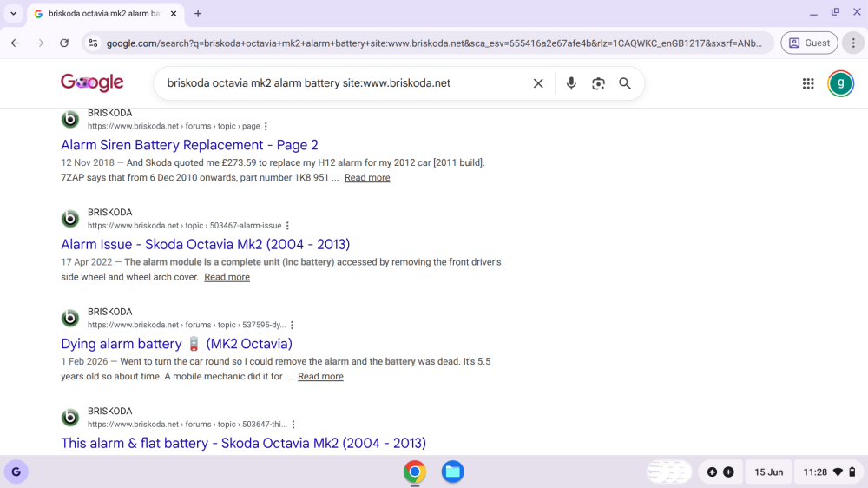Image resolution: width=868 pixels, height=488 pixels.
Task: Click Briskoda favicon of flat battery result
Action: (70, 417)
